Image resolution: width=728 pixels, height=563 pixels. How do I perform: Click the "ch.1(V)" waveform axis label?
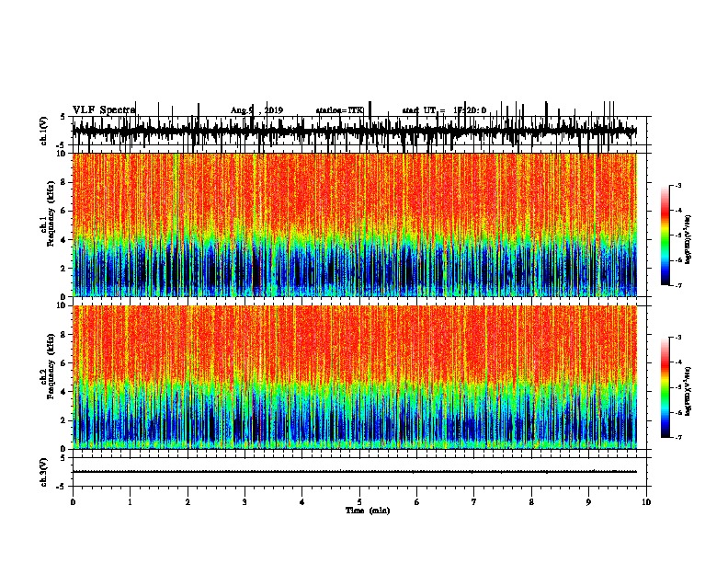(43, 131)
